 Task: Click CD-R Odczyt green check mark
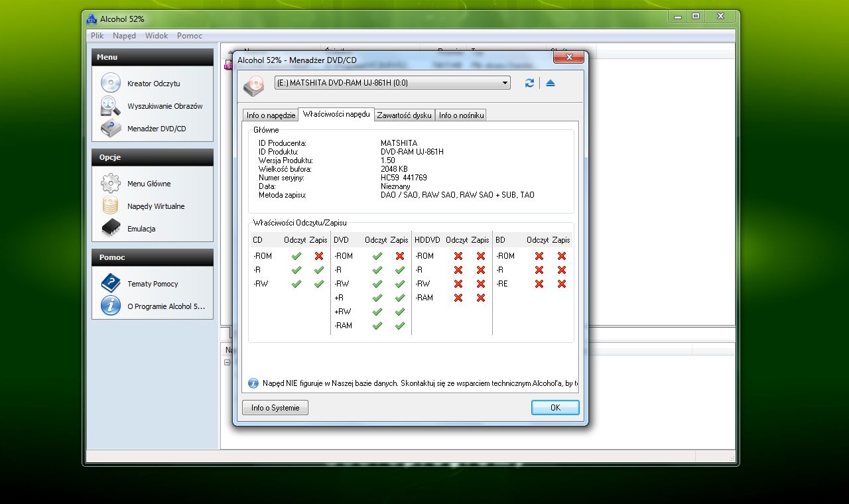click(x=296, y=270)
